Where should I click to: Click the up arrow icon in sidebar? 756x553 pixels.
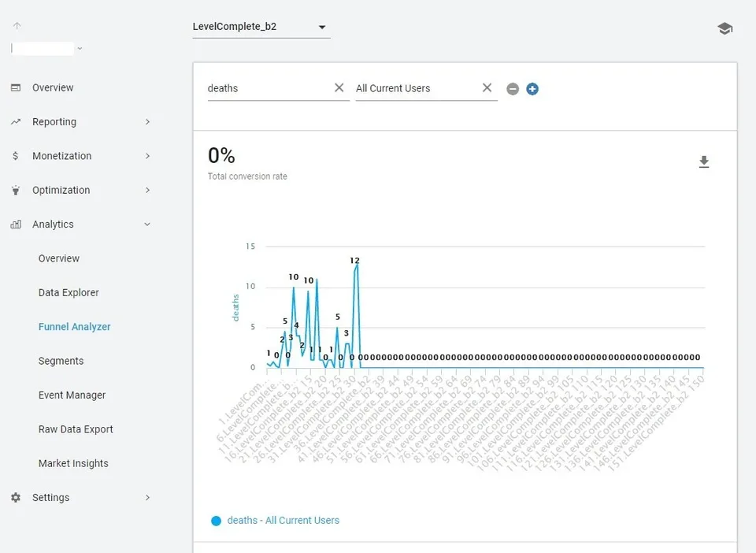click(17, 25)
